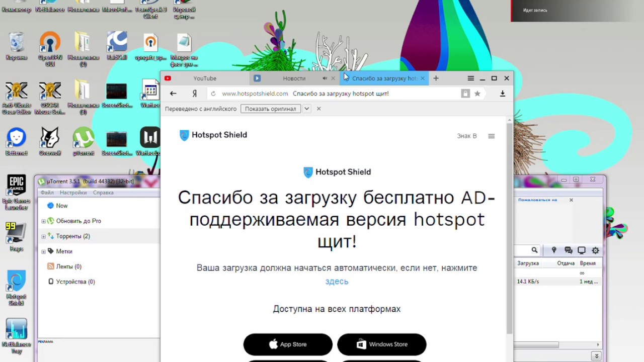
Task: Reload the page with the refresh icon
Action: point(213,94)
